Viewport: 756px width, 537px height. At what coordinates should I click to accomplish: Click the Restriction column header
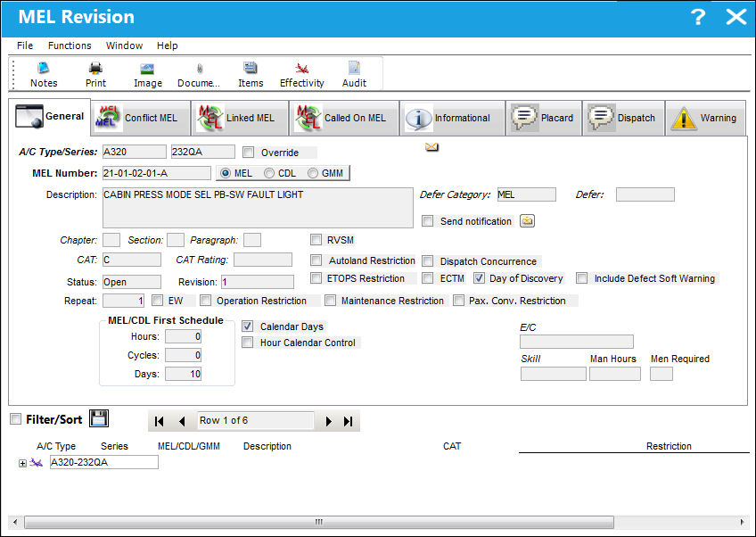click(669, 446)
